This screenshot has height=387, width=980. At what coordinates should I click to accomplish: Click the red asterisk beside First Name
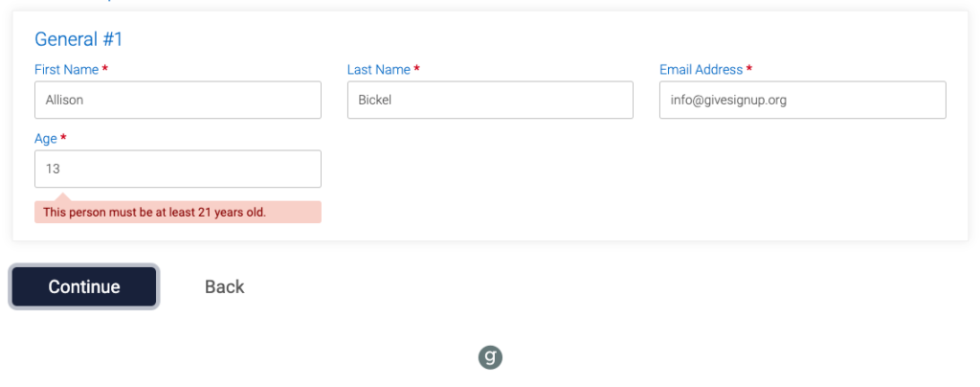click(105, 69)
